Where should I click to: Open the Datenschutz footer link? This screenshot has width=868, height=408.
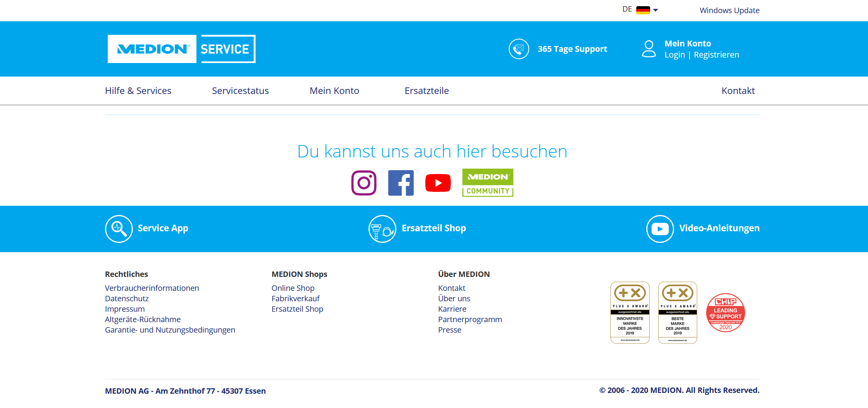pyautogui.click(x=127, y=299)
